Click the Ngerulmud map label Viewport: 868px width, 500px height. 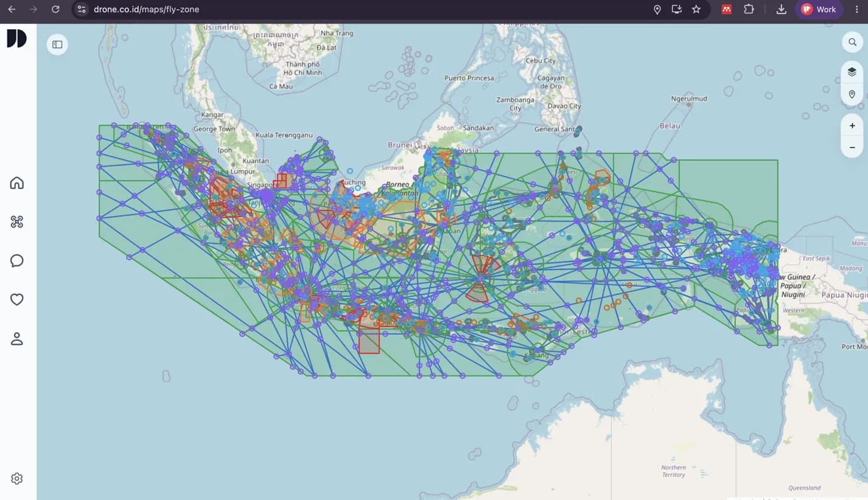(x=689, y=99)
